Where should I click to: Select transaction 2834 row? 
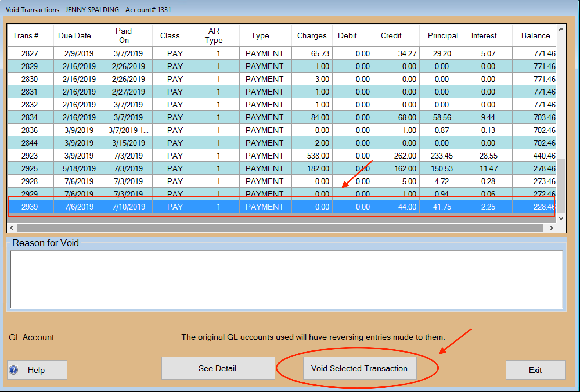tap(30, 117)
